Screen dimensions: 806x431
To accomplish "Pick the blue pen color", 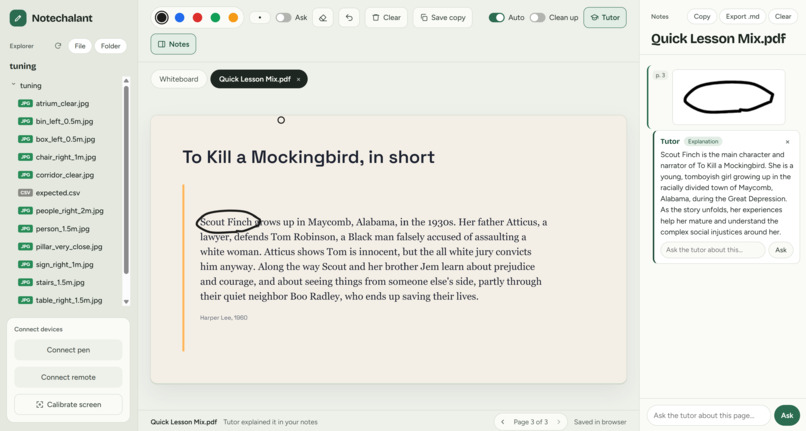I will 179,17.
